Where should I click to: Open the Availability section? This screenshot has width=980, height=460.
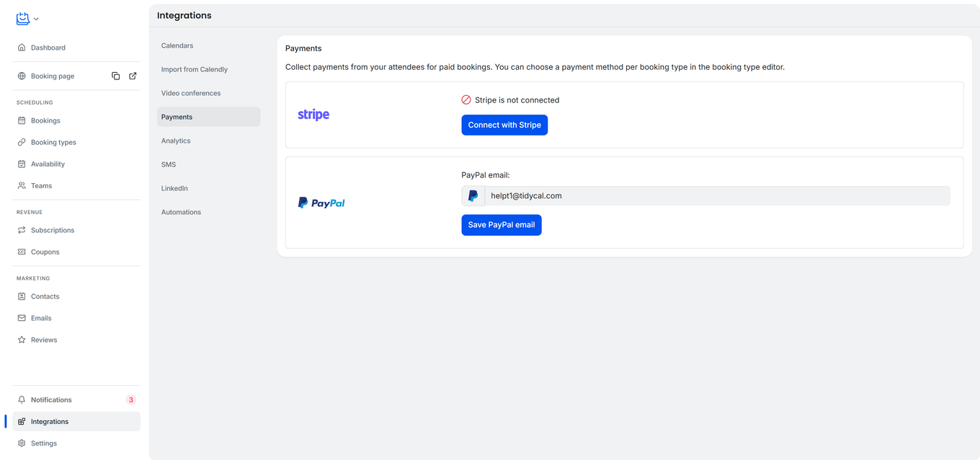coord(76,164)
